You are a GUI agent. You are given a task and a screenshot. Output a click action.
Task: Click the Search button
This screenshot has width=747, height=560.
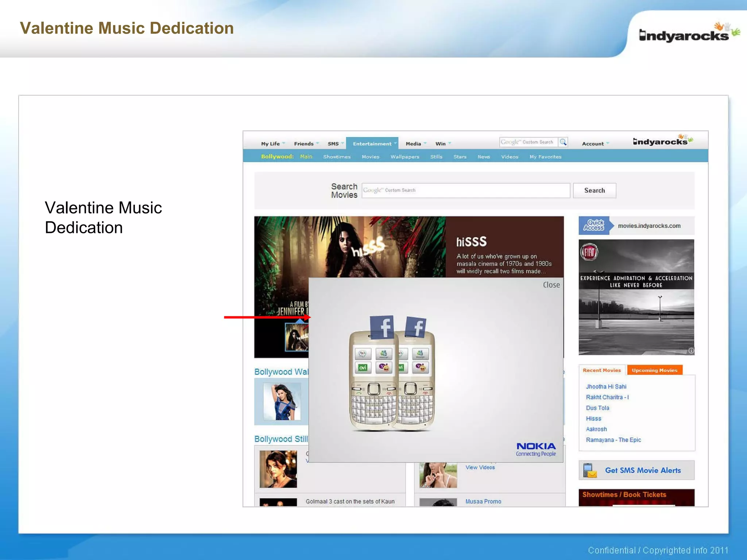click(x=595, y=190)
